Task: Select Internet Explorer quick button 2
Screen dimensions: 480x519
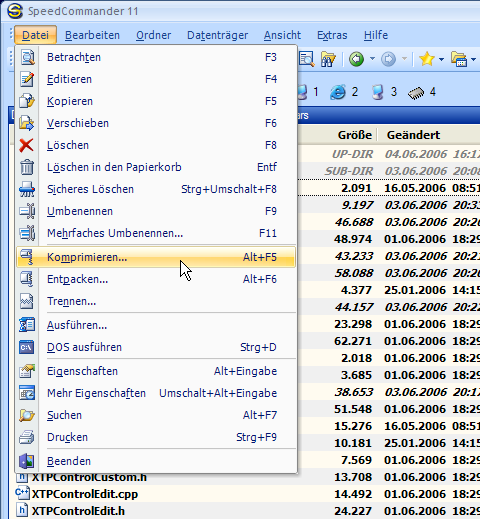Action: click(344, 92)
